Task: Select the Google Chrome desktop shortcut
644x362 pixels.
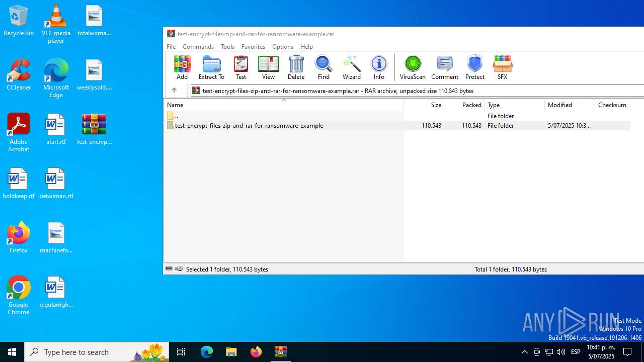Action: tap(19, 296)
